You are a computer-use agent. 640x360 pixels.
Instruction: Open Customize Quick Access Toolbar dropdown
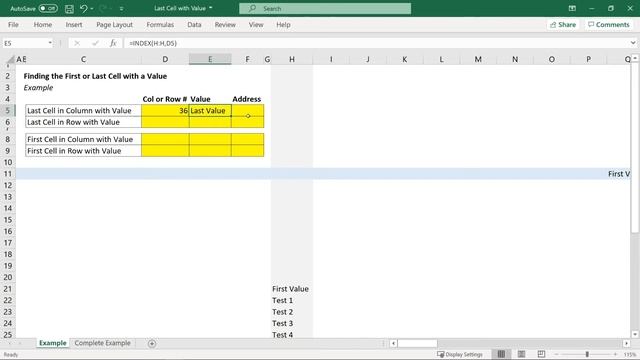121,9
